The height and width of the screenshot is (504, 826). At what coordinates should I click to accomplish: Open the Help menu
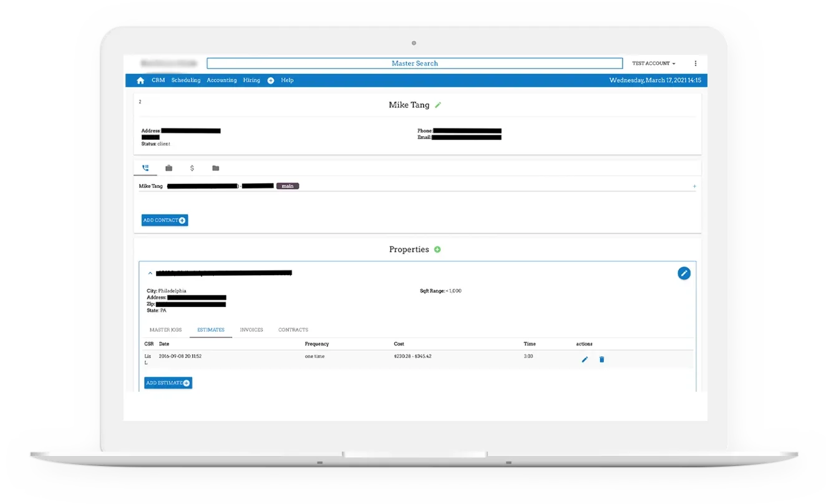point(287,80)
